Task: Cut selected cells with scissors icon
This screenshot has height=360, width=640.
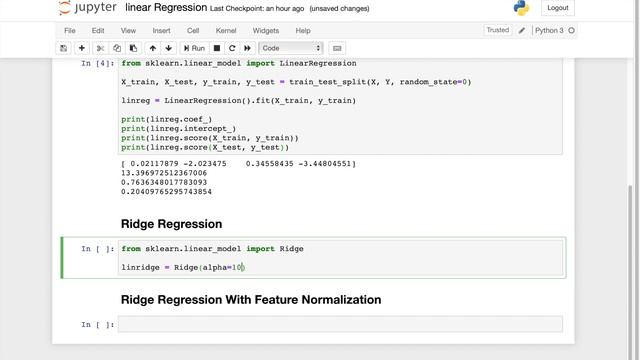Action: tap(100, 48)
